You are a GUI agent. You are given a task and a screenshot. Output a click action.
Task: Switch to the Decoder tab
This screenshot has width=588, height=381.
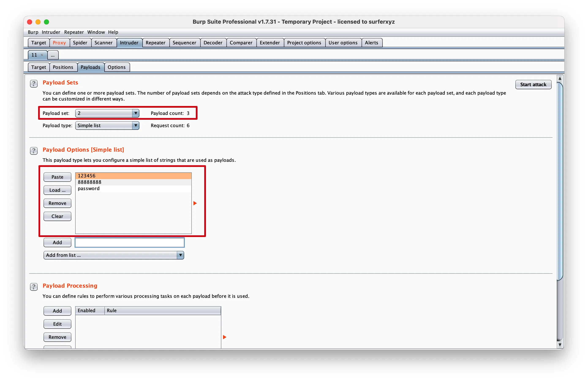click(213, 43)
